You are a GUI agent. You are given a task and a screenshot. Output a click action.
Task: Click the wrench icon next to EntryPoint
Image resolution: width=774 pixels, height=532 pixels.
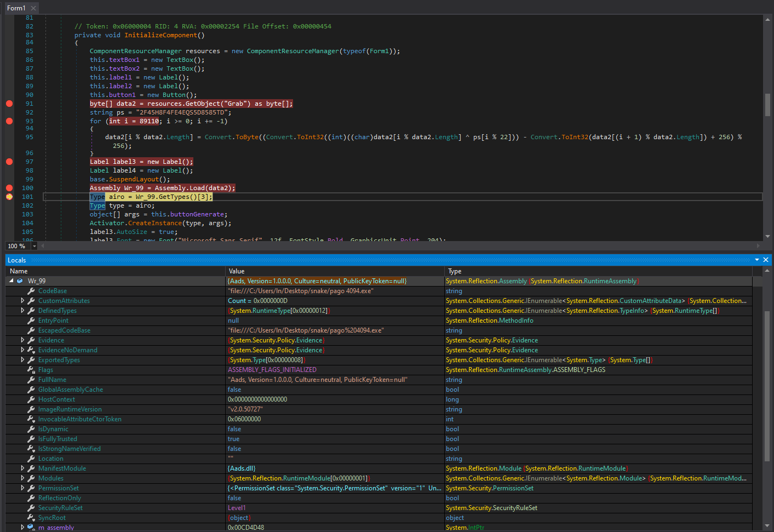31,321
